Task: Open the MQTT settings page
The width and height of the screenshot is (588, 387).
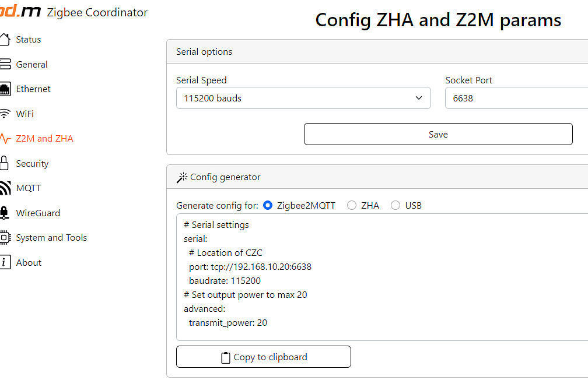Action: click(x=29, y=188)
